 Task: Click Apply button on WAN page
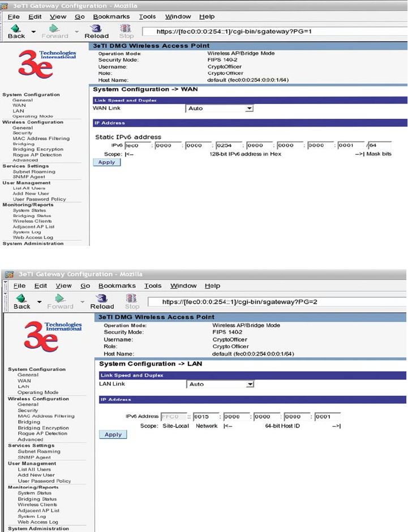(107, 162)
